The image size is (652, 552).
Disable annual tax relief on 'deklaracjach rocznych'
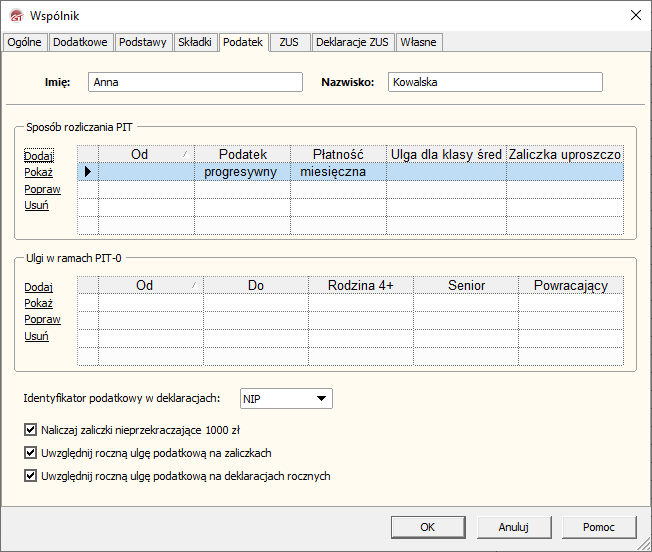29,476
